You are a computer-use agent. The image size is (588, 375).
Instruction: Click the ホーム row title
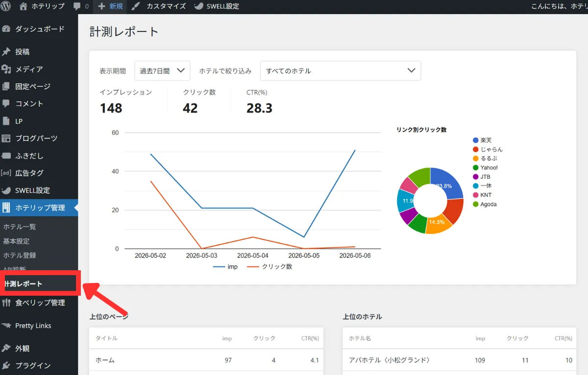pyautogui.click(x=105, y=360)
